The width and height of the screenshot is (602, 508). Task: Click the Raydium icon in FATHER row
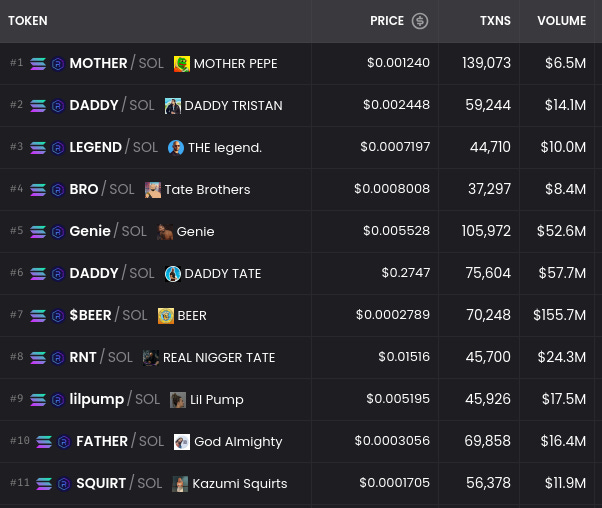64,442
